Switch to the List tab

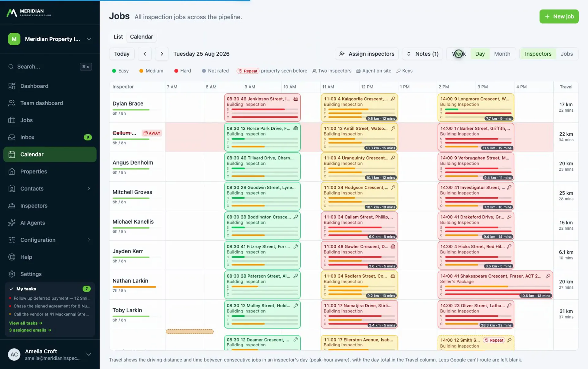[118, 37]
